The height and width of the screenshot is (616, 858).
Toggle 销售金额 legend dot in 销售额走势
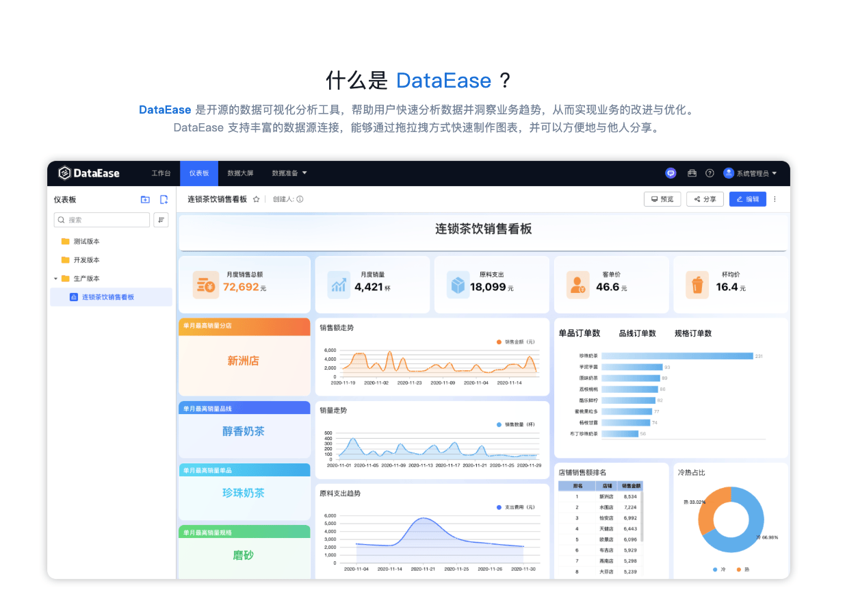499,342
